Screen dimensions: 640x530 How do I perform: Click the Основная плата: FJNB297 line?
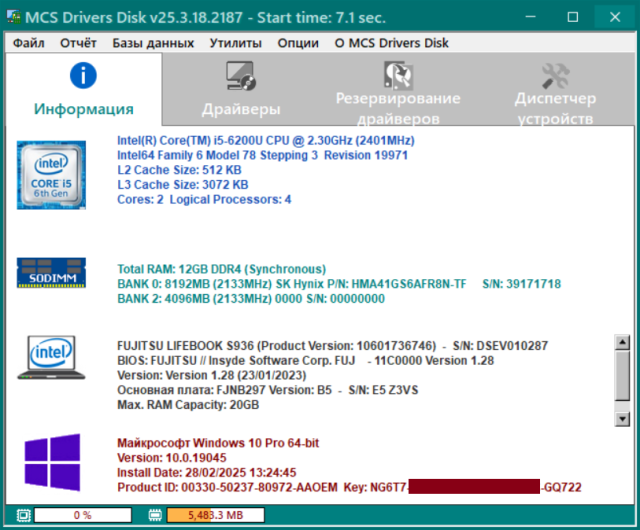point(267,390)
